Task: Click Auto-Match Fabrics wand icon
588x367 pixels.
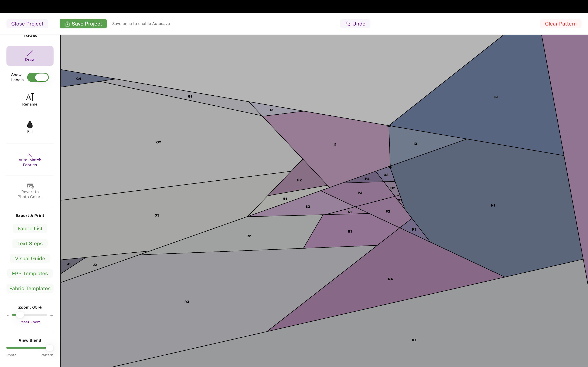Action: pos(30,155)
